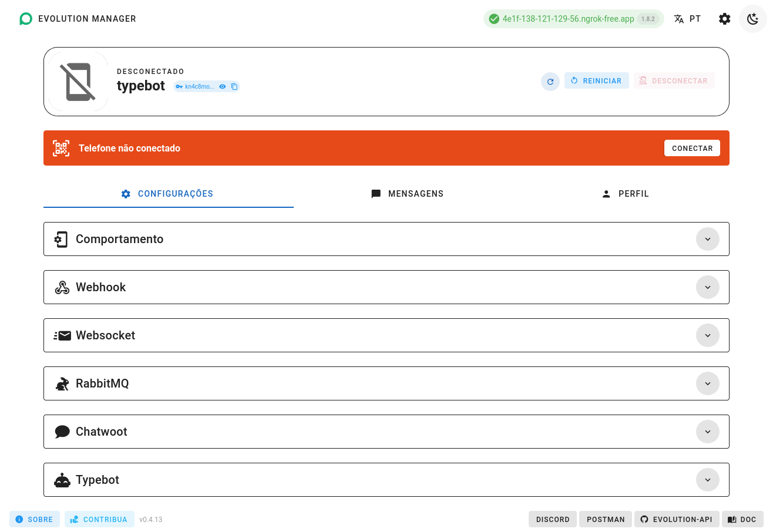Open the settings gear icon in header
This screenshot has width=773, height=532.
click(725, 19)
